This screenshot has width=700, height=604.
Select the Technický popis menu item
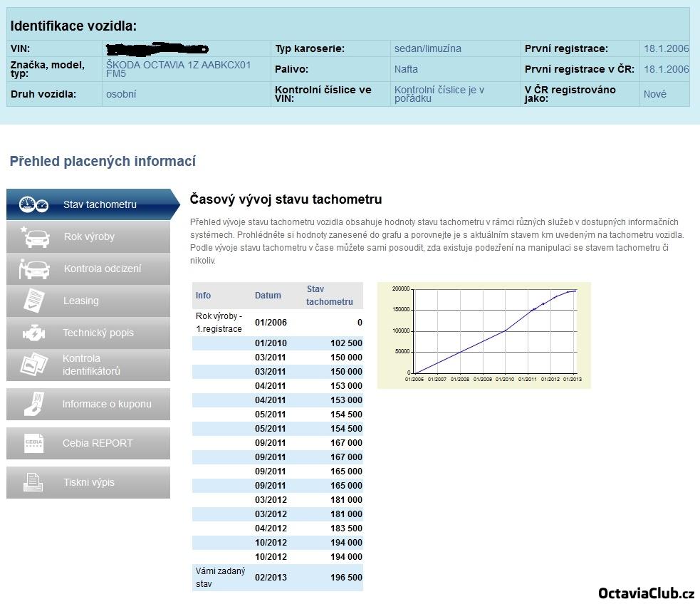(98, 333)
